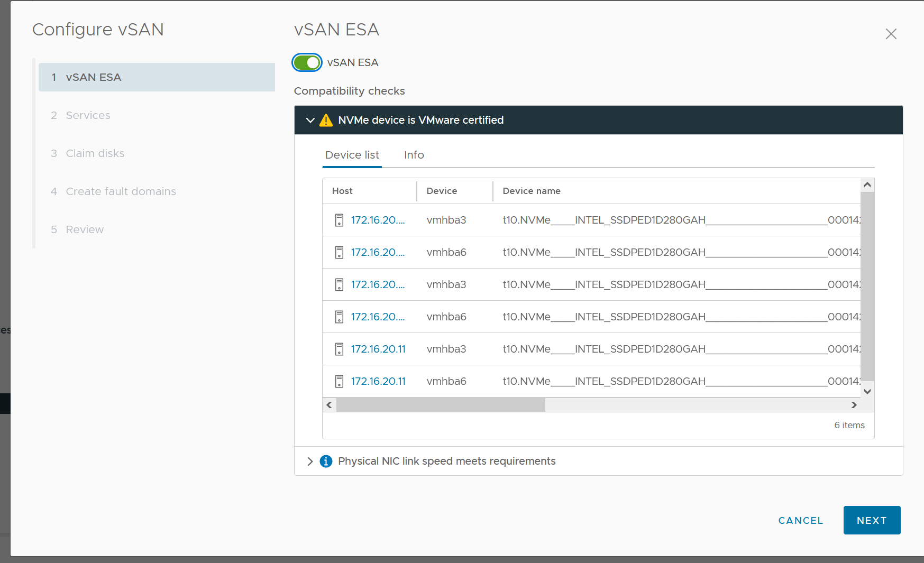Screen dimensions: 924x563
Task: Click 'Physical NIC link speed meets requirements' text
Action: (446, 461)
